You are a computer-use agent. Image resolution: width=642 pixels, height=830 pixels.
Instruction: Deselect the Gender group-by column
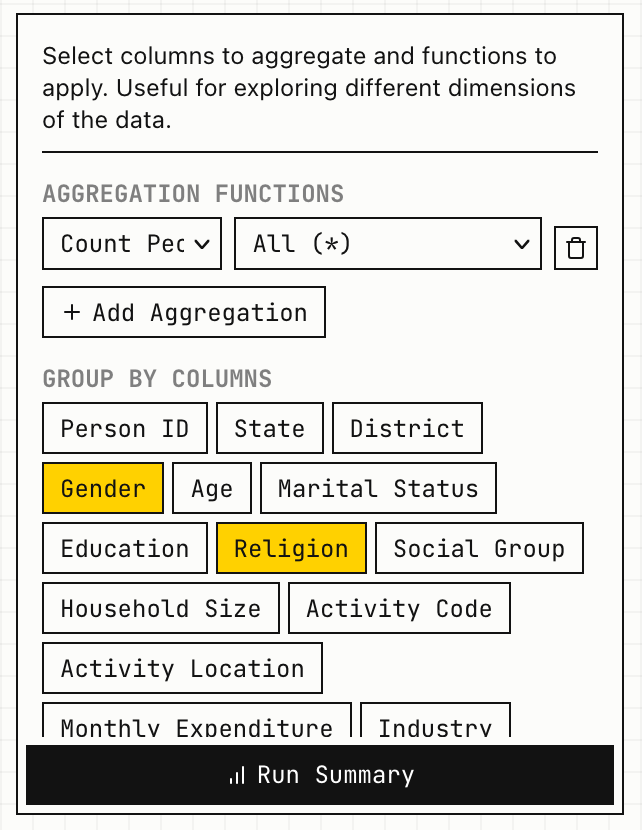click(103, 489)
